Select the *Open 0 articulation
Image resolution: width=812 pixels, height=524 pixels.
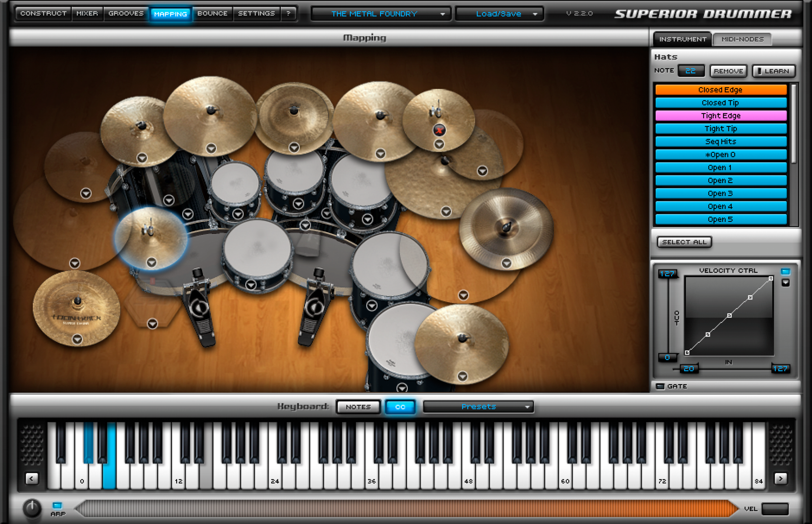coord(720,154)
